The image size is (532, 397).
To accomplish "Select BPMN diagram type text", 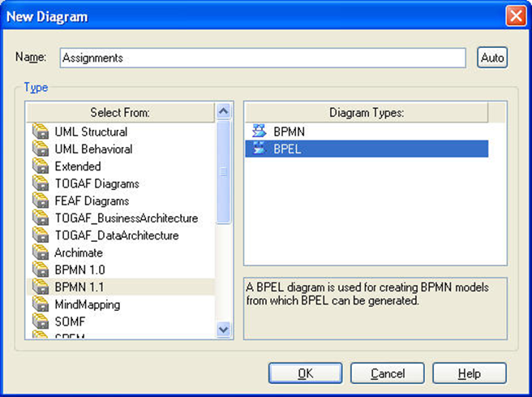I will (289, 132).
